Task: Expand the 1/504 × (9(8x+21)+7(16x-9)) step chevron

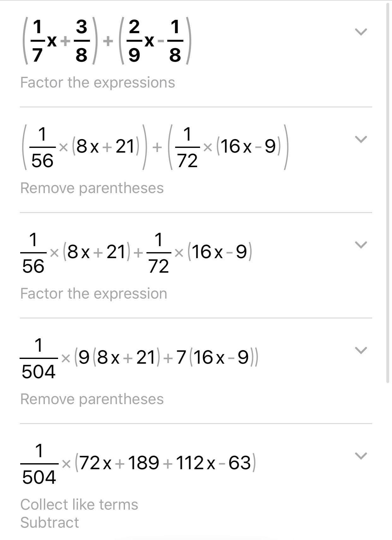Action: pyautogui.click(x=361, y=350)
